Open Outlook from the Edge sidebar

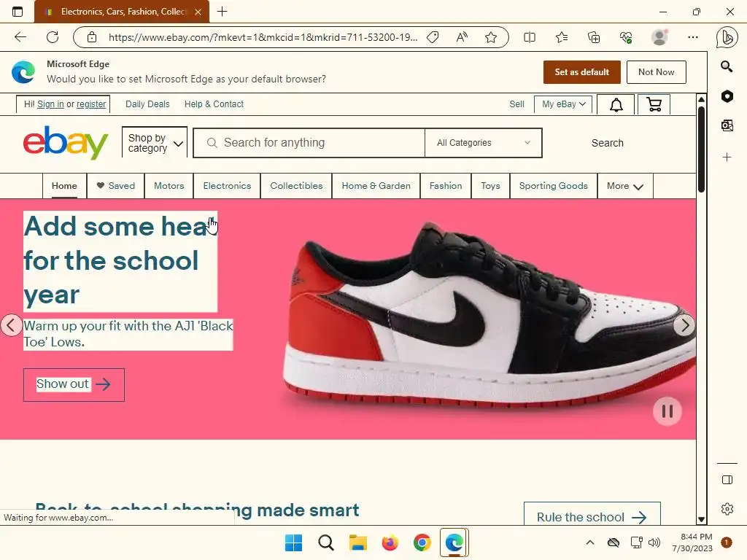(727, 125)
